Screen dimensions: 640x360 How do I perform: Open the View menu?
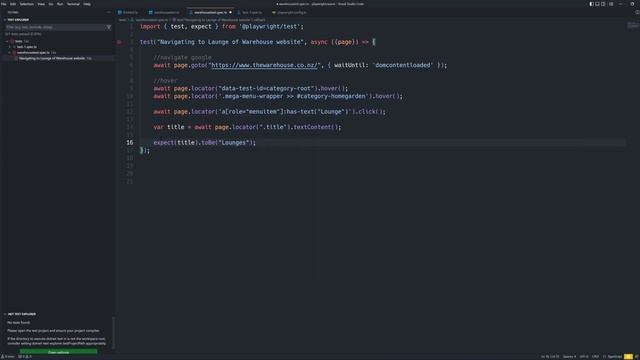41,4
